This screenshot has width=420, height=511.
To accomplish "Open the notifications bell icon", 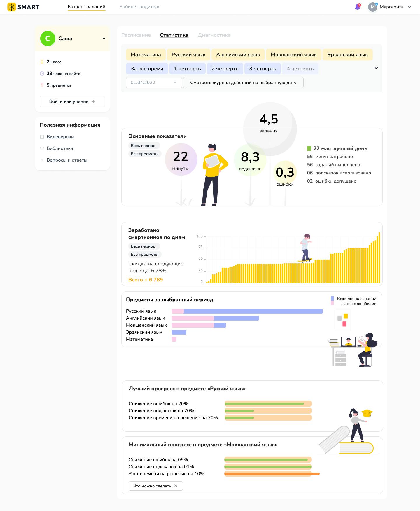I will coord(358,7).
